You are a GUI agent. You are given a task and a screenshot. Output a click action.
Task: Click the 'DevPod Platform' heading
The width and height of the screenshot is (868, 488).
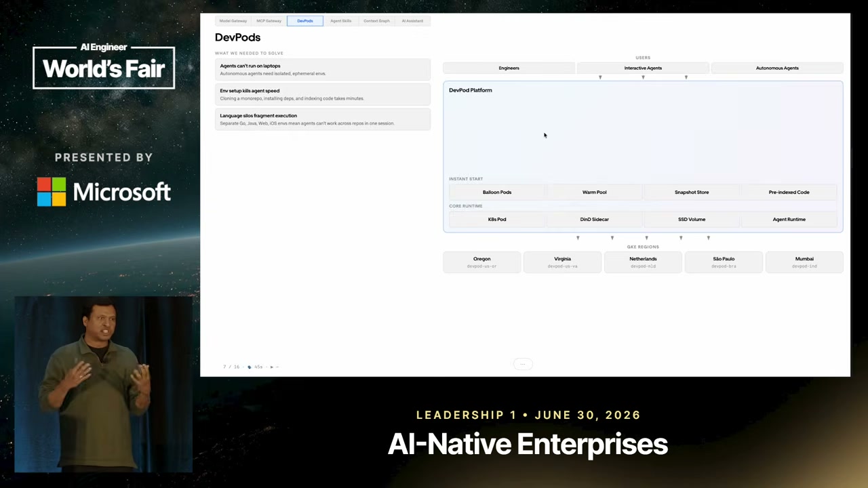[x=471, y=90]
